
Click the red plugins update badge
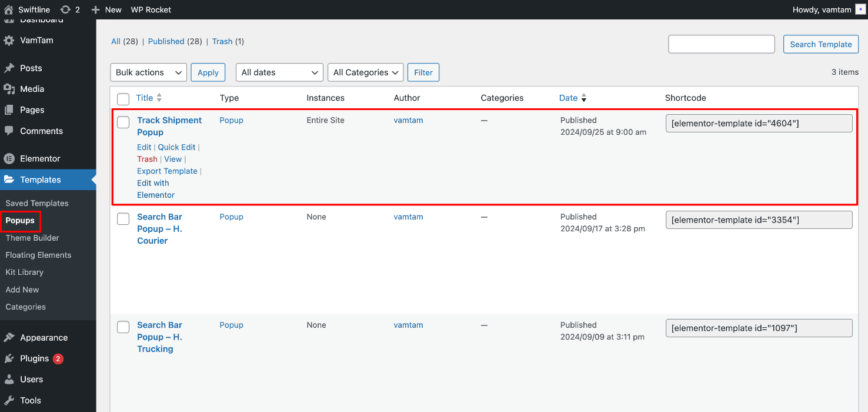pos(58,358)
